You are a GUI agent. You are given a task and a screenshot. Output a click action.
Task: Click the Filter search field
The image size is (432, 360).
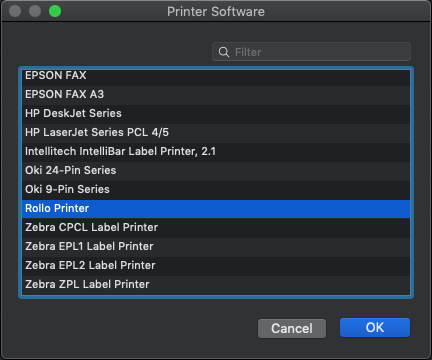311,52
